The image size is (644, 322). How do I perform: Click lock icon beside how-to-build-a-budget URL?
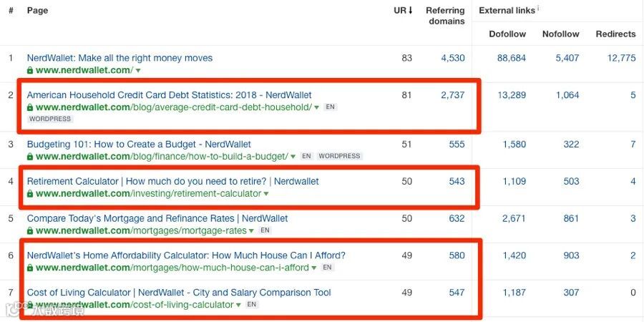pyautogui.click(x=30, y=157)
